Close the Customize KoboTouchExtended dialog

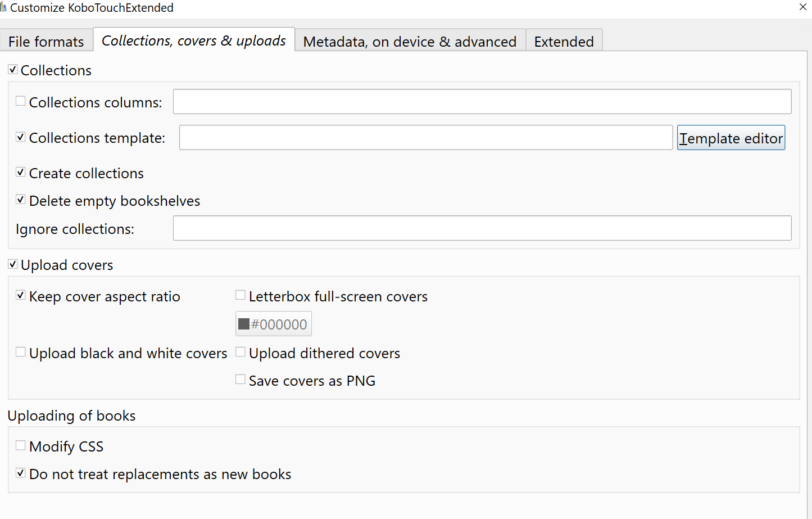[803, 7]
